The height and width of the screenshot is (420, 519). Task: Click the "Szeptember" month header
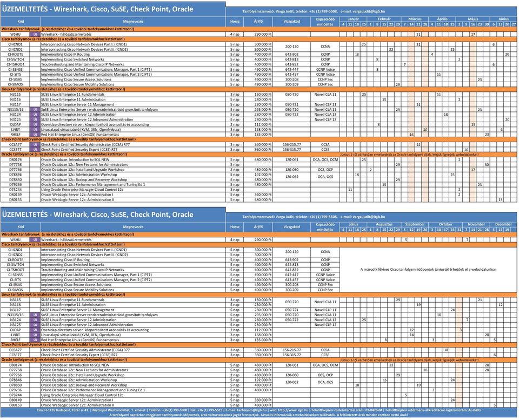(x=415, y=224)
